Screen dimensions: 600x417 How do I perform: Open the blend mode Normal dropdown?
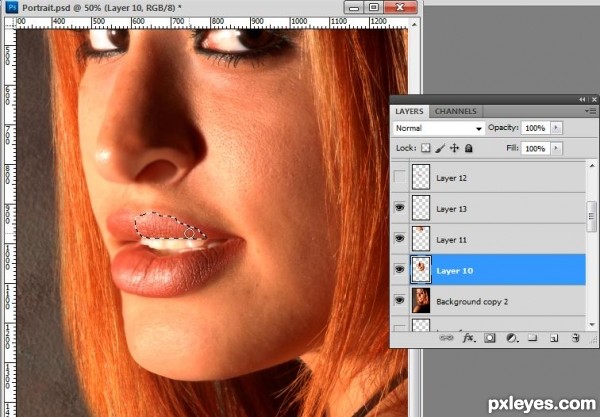439,128
